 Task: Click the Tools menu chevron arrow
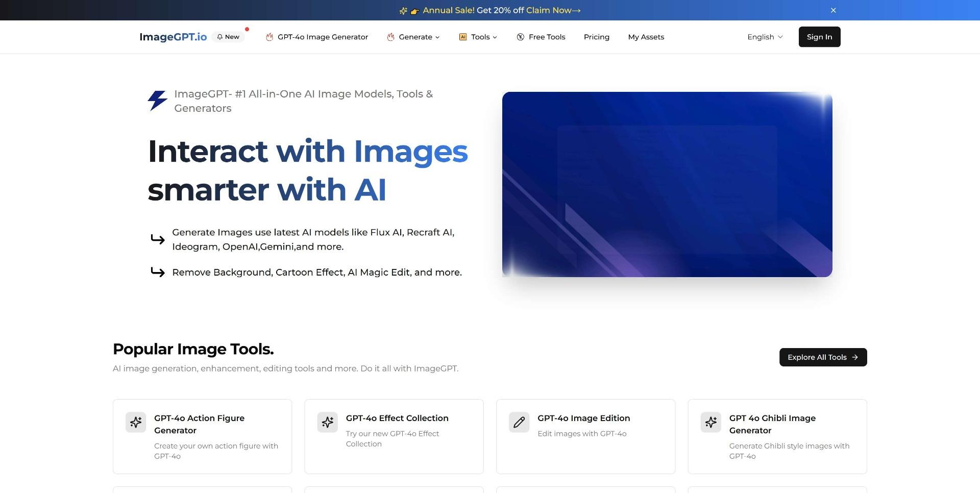click(495, 37)
